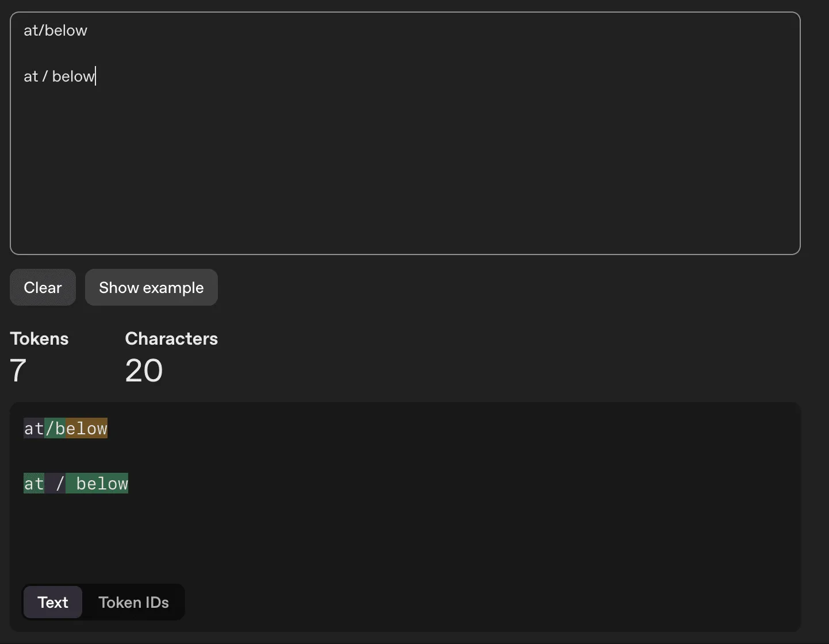
Task: Click the empty area of the tokenized output panel
Action: click(x=460, y=534)
